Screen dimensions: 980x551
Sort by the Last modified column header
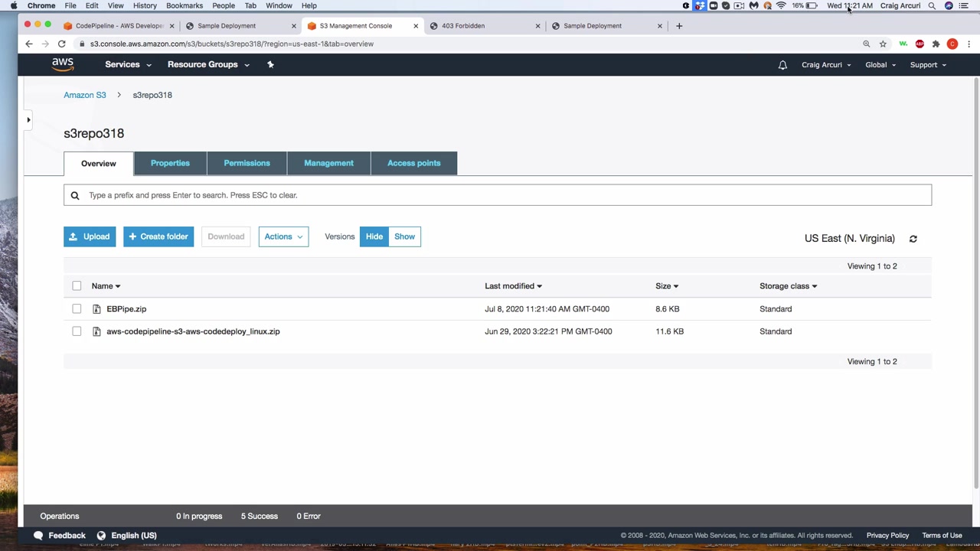point(513,286)
